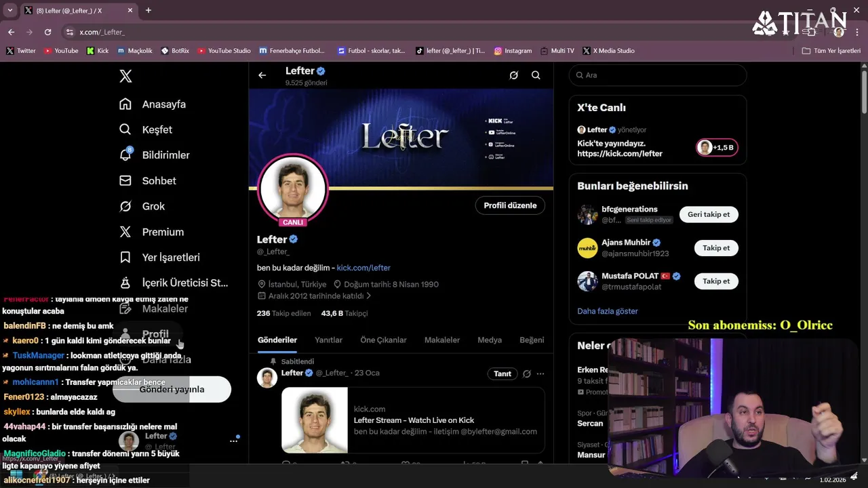Viewport: 868px width, 488px height.
Task: Open Keşfet explore page
Action: point(146,129)
